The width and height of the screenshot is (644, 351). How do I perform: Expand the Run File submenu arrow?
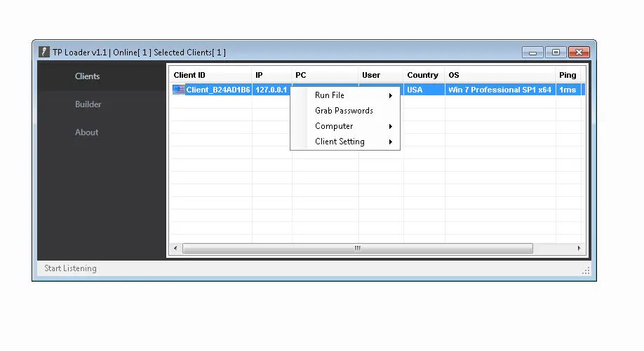[391, 95]
